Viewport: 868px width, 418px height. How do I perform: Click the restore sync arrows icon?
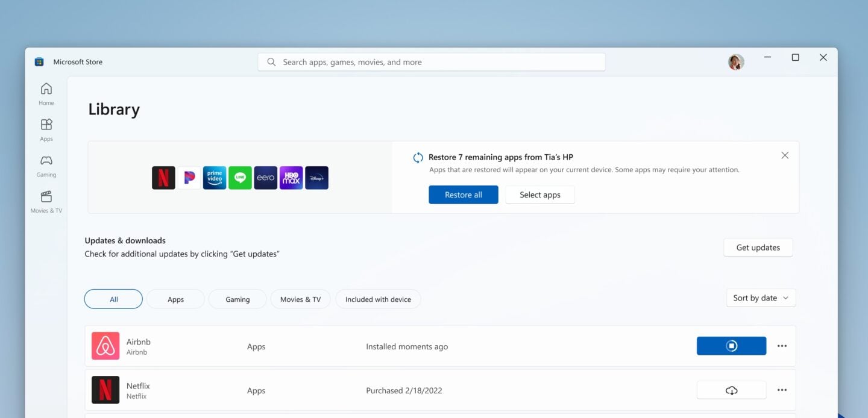click(418, 158)
